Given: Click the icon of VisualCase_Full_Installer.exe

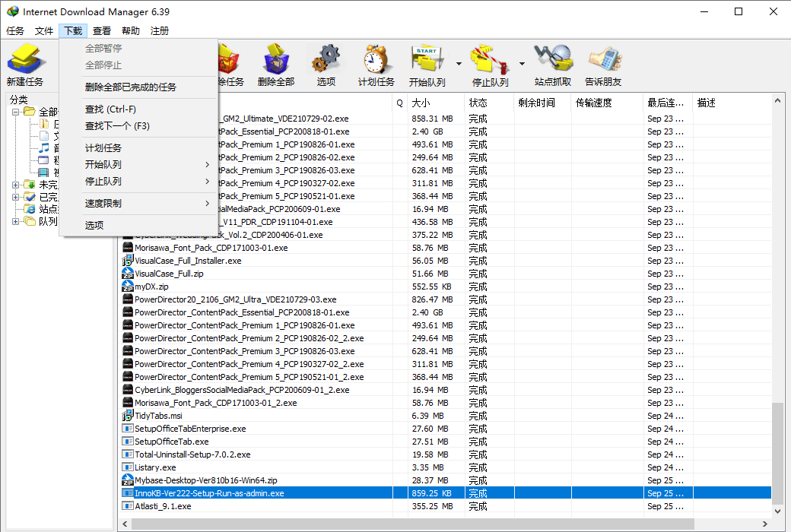Looking at the screenshot, I should pos(128,261).
